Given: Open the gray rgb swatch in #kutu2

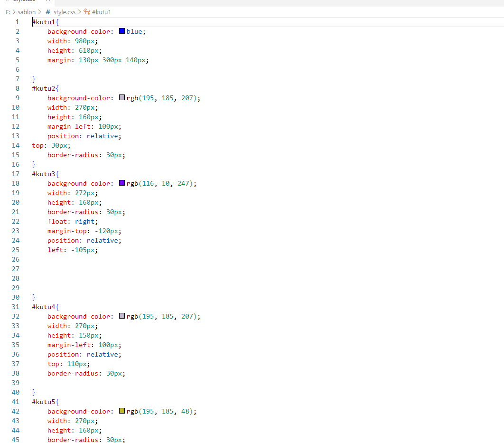Looking at the screenshot, I should [x=122, y=97].
